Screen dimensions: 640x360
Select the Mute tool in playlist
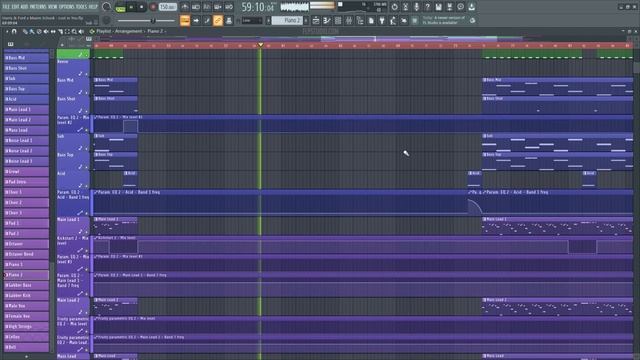point(46,31)
